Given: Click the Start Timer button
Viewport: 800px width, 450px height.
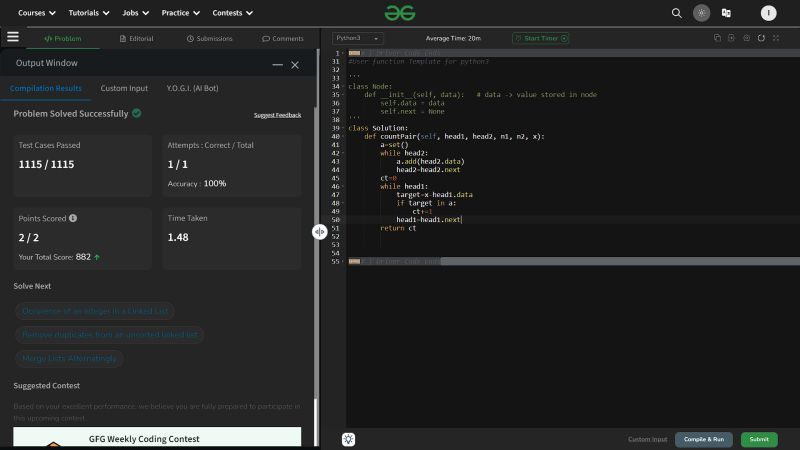Looking at the screenshot, I should 541,38.
